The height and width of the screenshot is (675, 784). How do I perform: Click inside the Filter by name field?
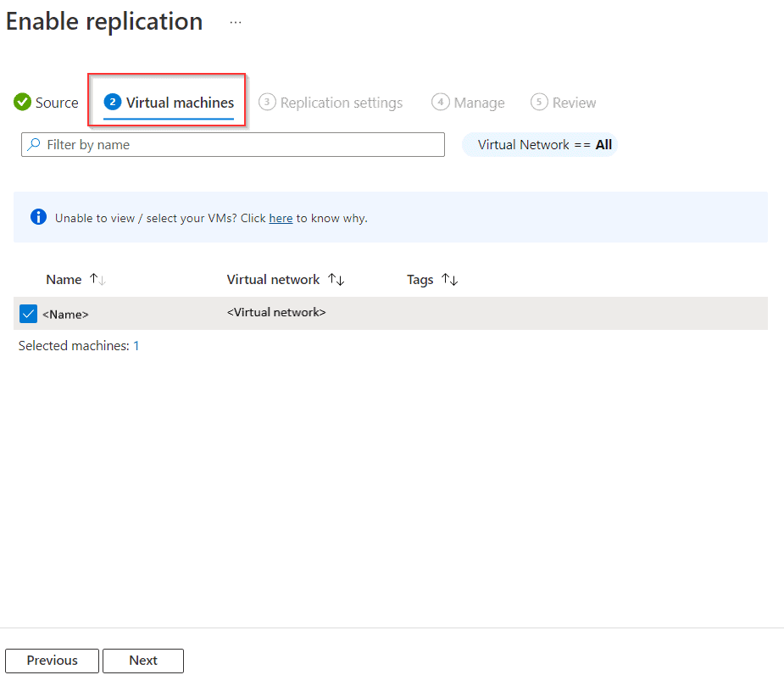(233, 144)
